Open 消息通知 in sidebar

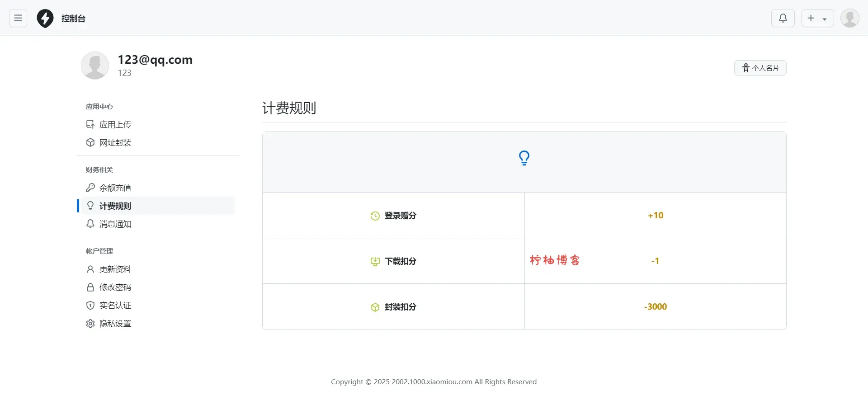point(115,224)
